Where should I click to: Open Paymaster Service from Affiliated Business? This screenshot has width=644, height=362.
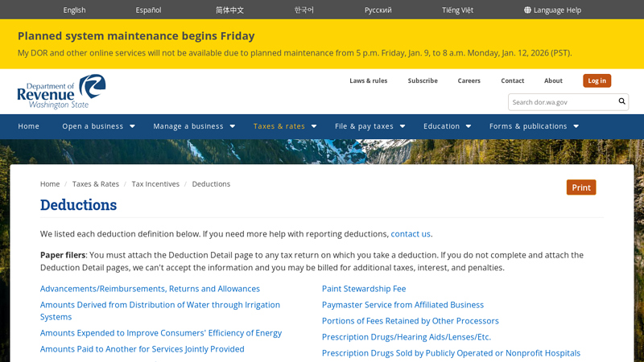[x=402, y=305]
